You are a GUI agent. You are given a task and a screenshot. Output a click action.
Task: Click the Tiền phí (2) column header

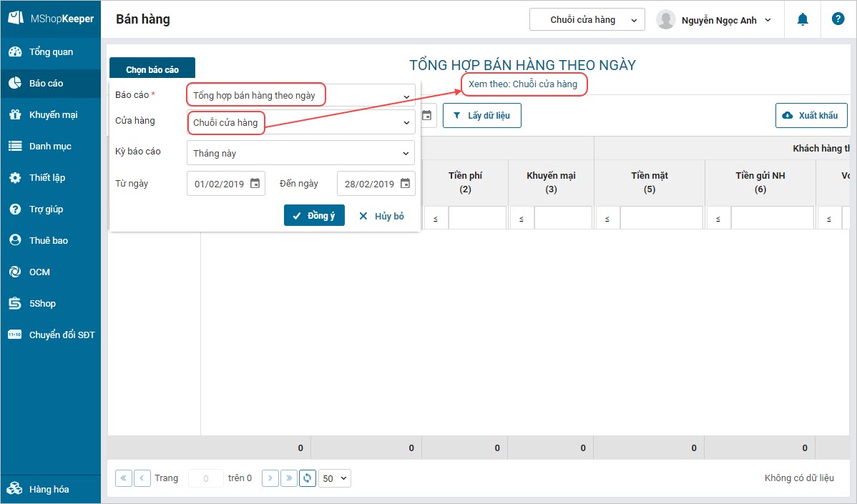tap(465, 182)
